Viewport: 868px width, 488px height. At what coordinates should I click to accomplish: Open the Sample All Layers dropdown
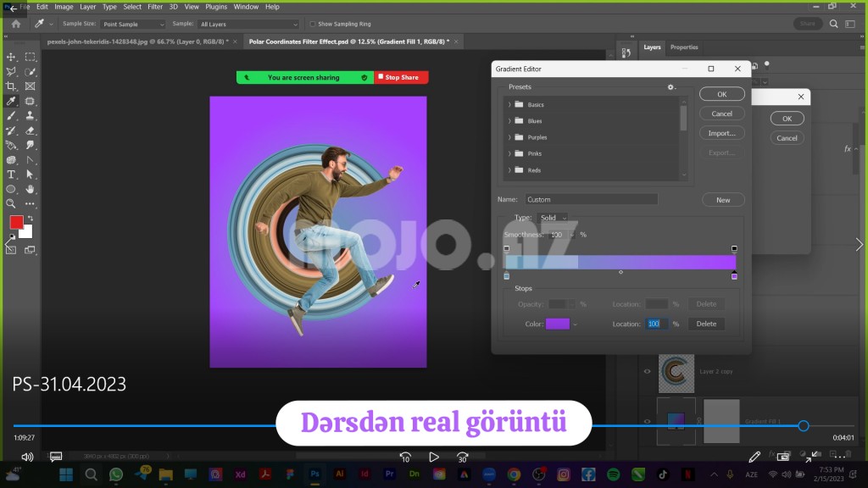(248, 25)
